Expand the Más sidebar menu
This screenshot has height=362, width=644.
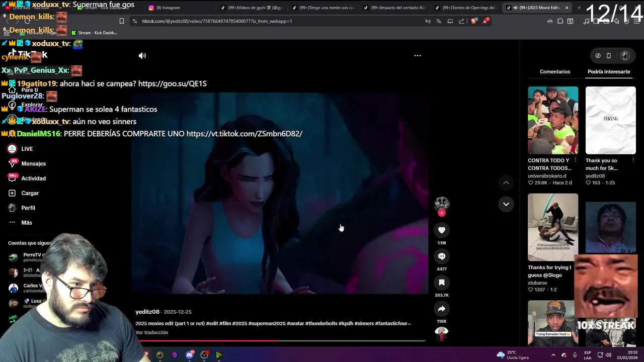[20, 223]
